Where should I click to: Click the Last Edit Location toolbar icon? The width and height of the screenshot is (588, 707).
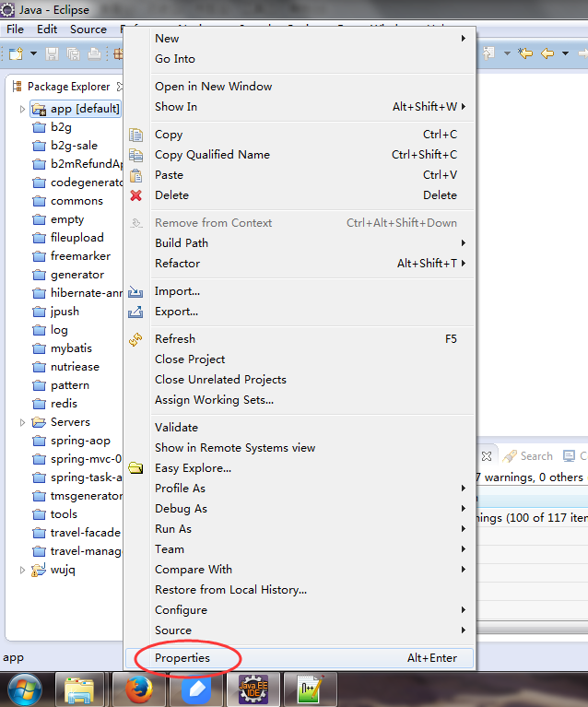[x=525, y=53]
